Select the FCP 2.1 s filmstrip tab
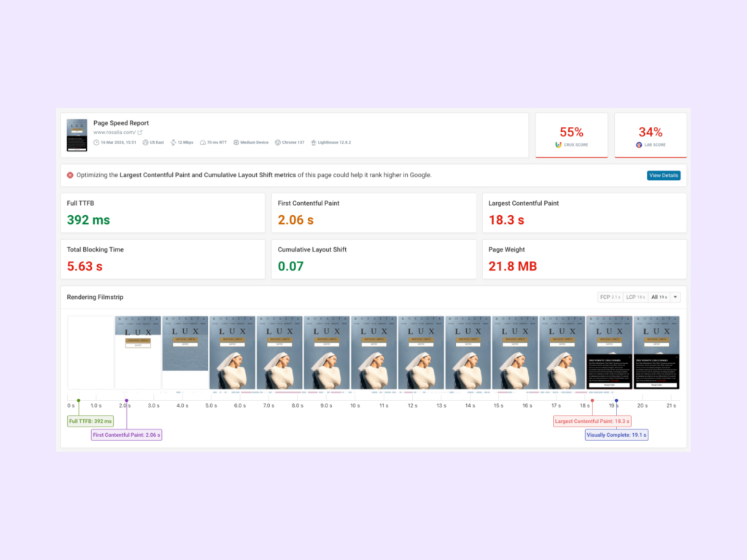 [610, 297]
